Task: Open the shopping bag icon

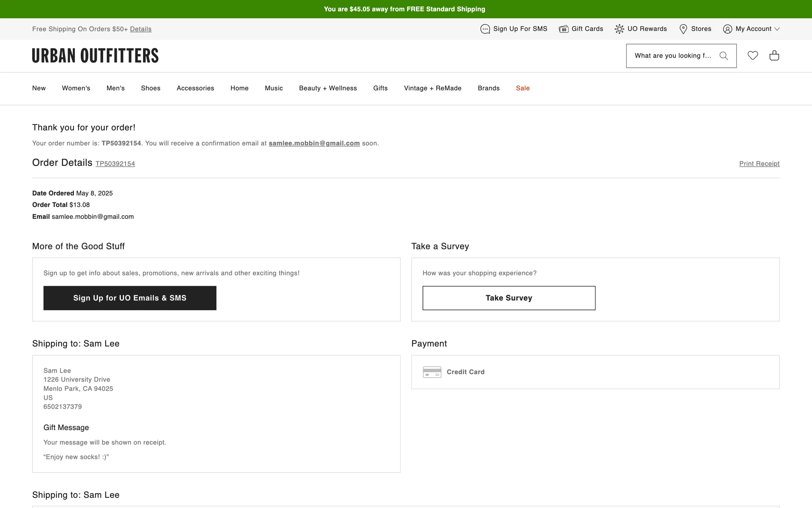Action: click(774, 55)
